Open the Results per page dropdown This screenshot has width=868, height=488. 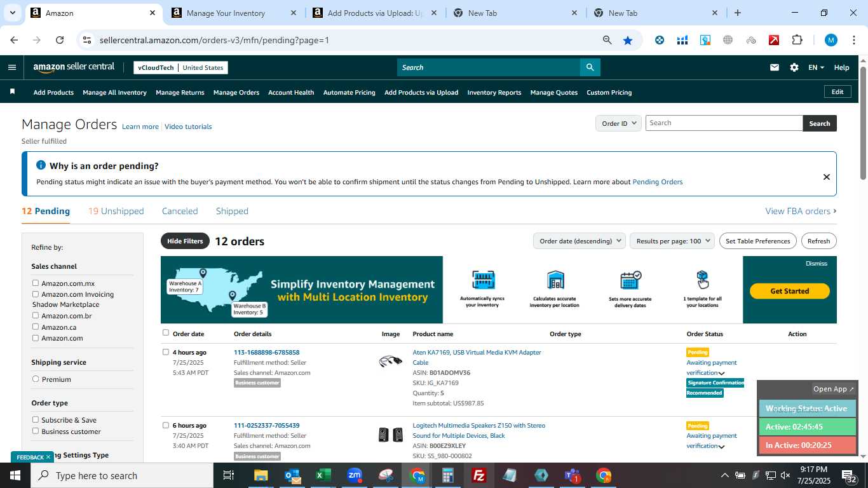point(672,241)
